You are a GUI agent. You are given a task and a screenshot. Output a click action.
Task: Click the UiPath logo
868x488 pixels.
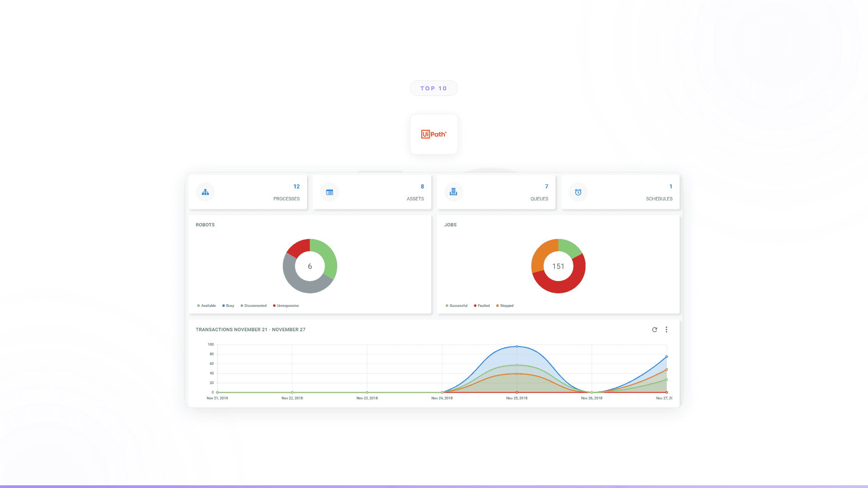click(434, 134)
